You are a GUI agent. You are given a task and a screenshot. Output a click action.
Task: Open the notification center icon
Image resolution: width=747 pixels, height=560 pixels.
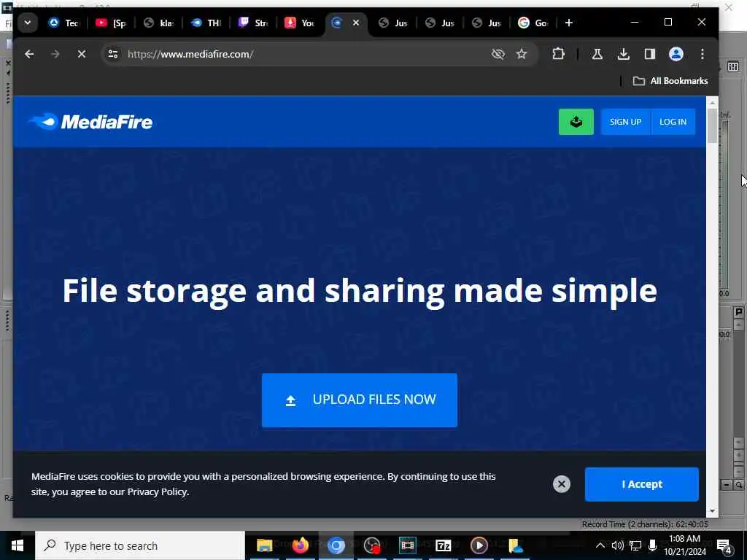point(724,545)
